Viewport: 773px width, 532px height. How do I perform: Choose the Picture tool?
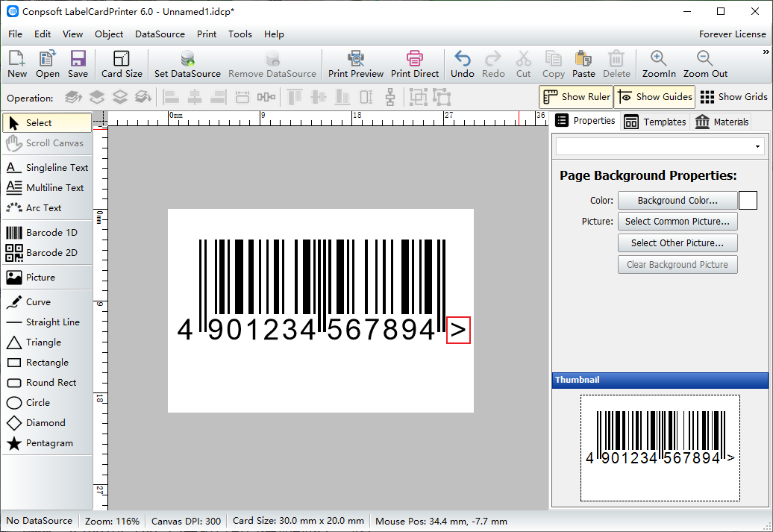(x=47, y=277)
